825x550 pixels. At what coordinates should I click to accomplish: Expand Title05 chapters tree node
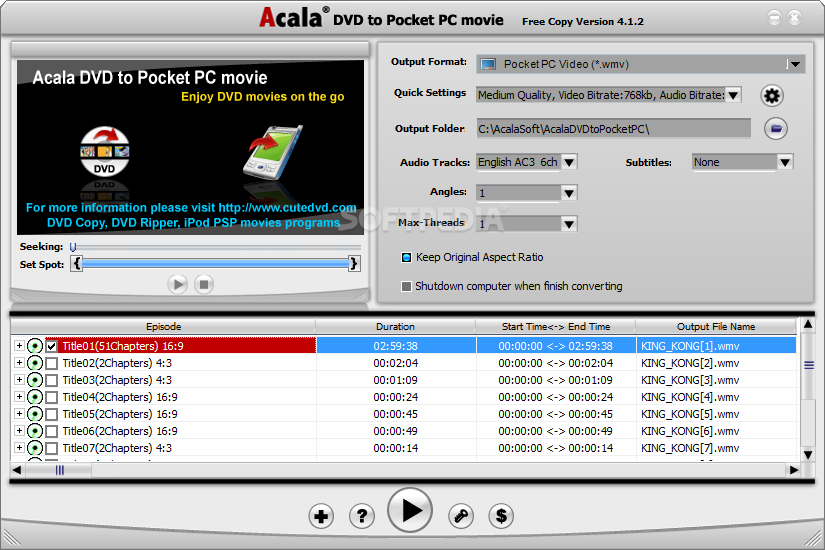click(x=19, y=414)
